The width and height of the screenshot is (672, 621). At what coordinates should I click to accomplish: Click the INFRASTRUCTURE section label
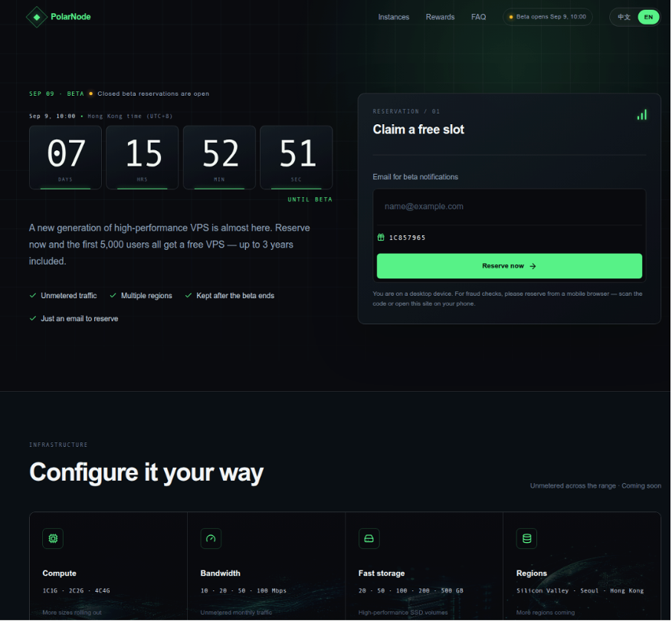tap(58, 445)
